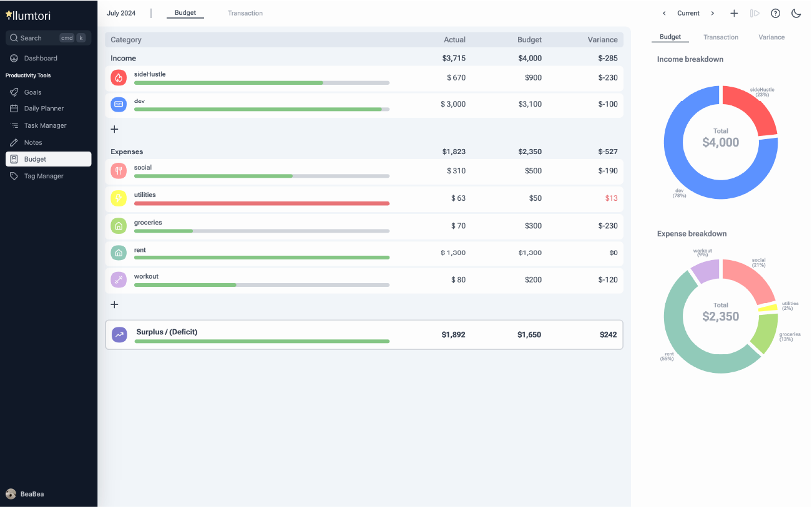812x507 pixels.
Task: Open the help question mark icon
Action: [775, 13]
